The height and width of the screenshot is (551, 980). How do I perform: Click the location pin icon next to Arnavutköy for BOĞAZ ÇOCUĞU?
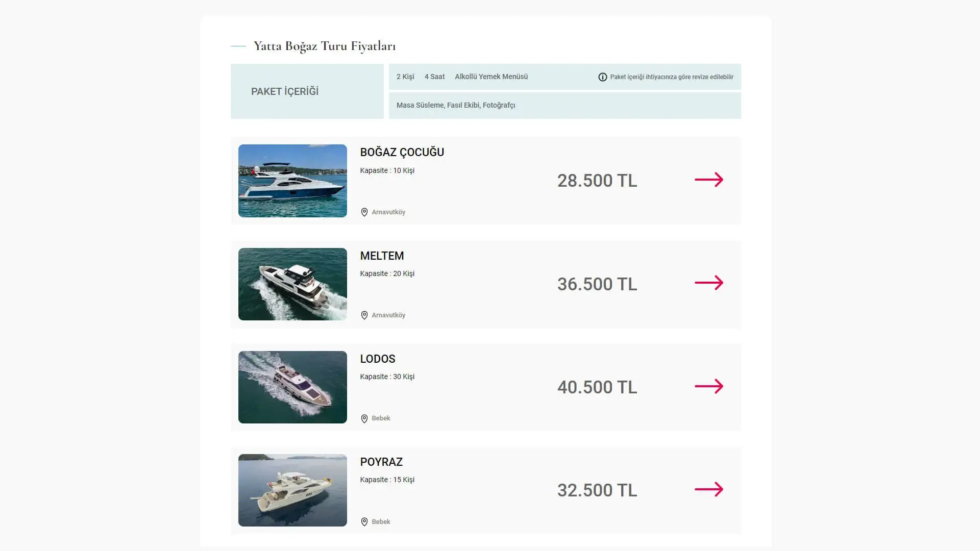point(364,212)
